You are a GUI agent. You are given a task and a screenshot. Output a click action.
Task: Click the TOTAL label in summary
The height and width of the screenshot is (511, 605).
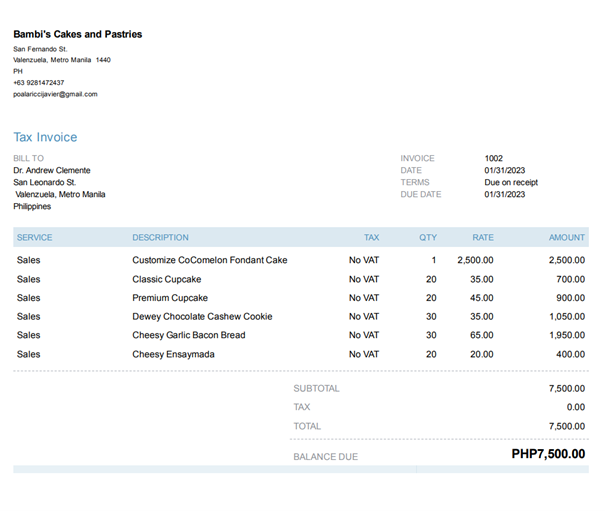(x=307, y=426)
